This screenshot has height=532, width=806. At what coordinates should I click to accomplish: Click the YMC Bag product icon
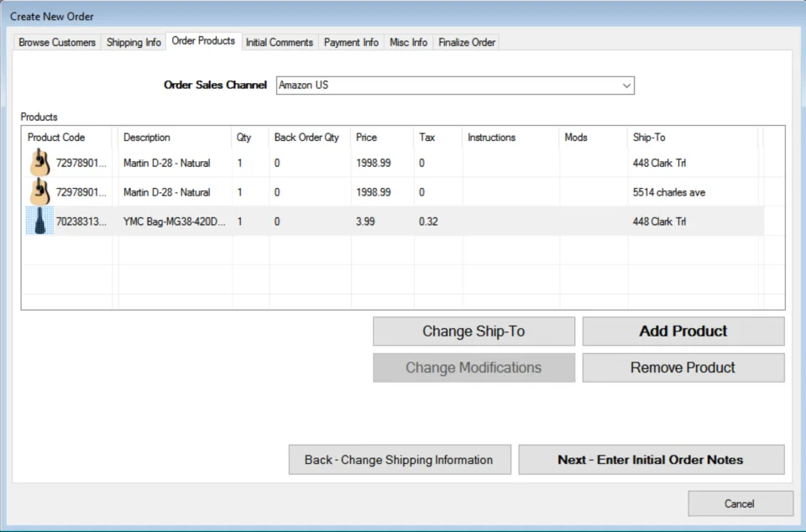(x=40, y=222)
